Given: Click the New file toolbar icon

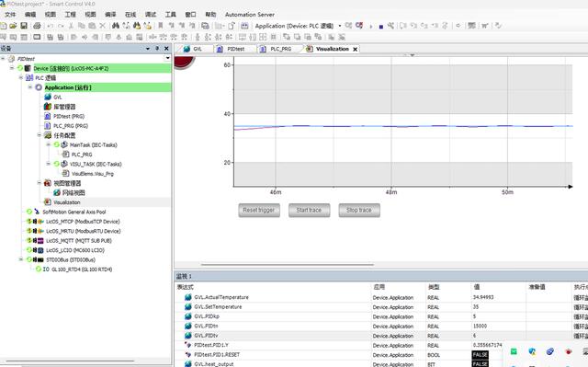Looking at the screenshot, I should [4, 26].
